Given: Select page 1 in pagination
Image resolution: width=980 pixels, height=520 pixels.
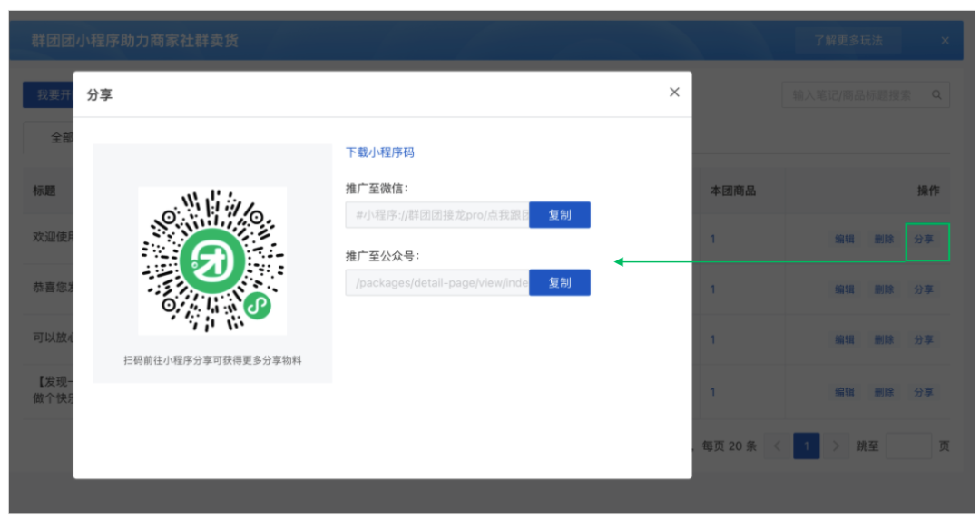Looking at the screenshot, I should (x=807, y=446).
